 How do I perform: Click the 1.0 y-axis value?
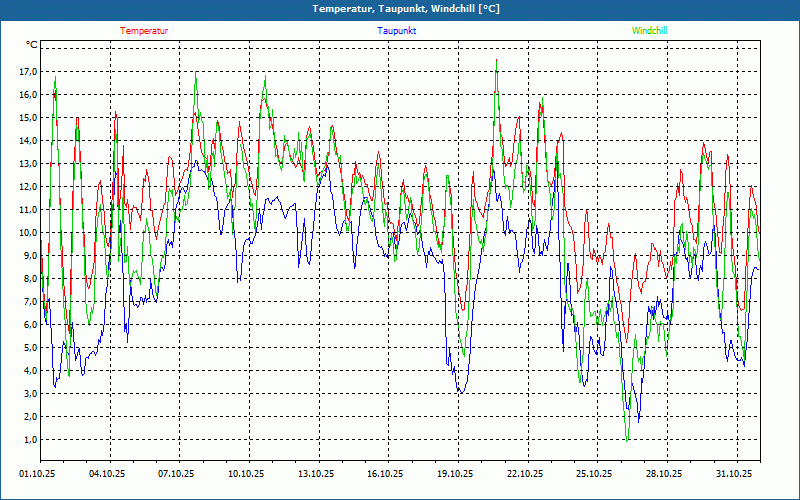pyautogui.click(x=29, y=440)
